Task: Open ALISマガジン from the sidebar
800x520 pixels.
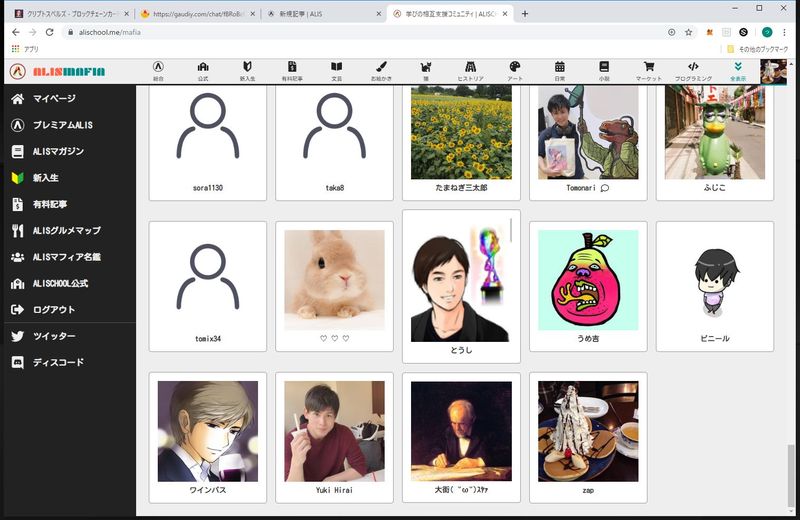Action: [58, 152]
